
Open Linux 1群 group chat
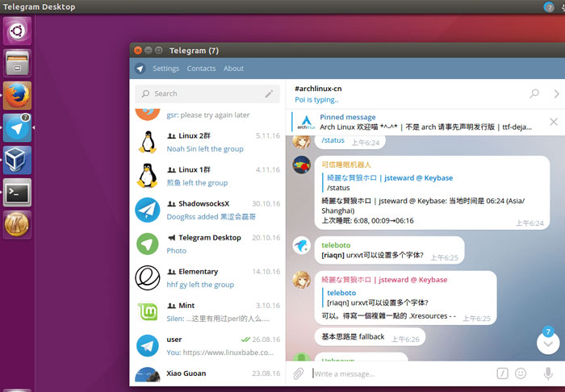click(207, 176)
